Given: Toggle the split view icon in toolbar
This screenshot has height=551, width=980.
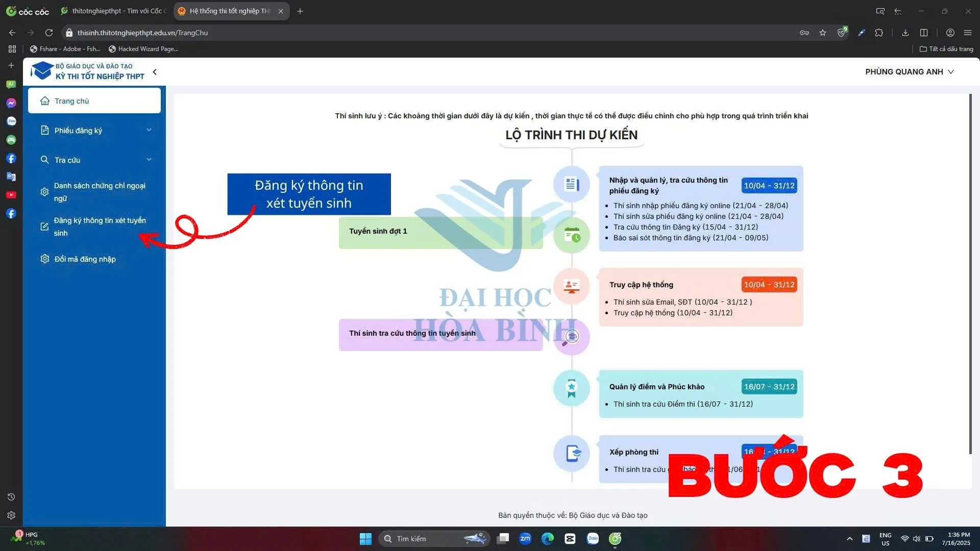Looking at the screenshot, I should 924,33.
